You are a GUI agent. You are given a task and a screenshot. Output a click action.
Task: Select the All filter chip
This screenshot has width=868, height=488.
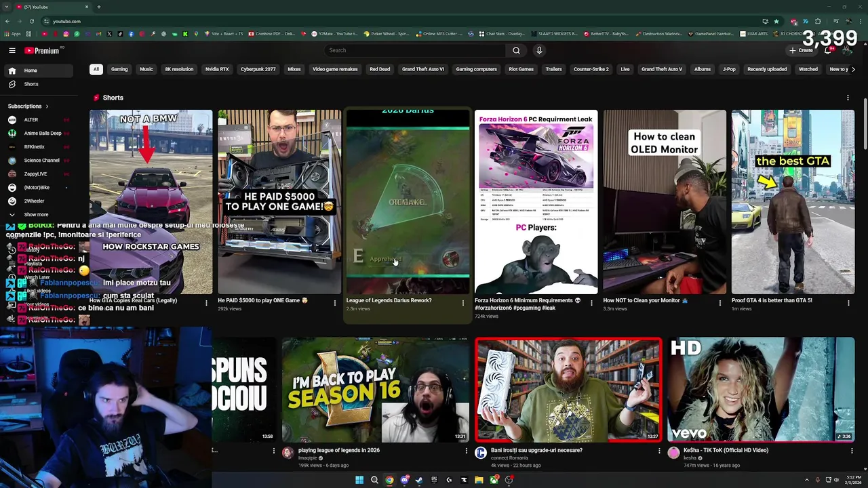96,69
